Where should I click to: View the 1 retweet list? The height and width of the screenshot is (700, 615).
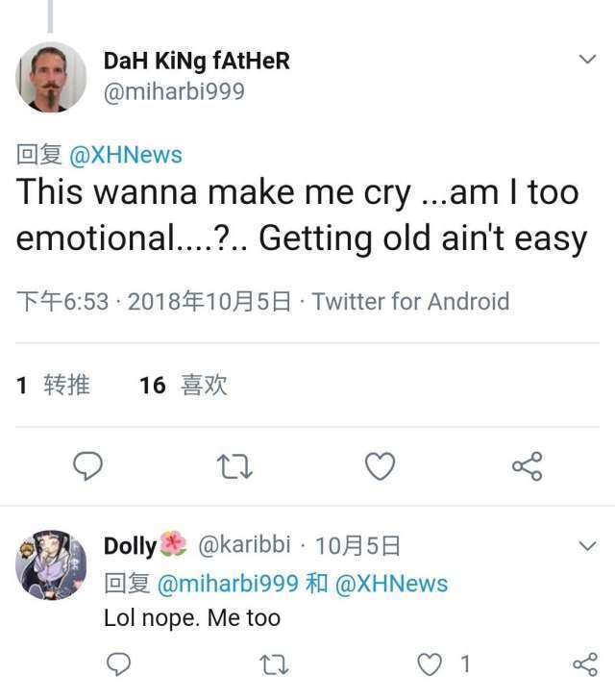click(x=54, y=386)
